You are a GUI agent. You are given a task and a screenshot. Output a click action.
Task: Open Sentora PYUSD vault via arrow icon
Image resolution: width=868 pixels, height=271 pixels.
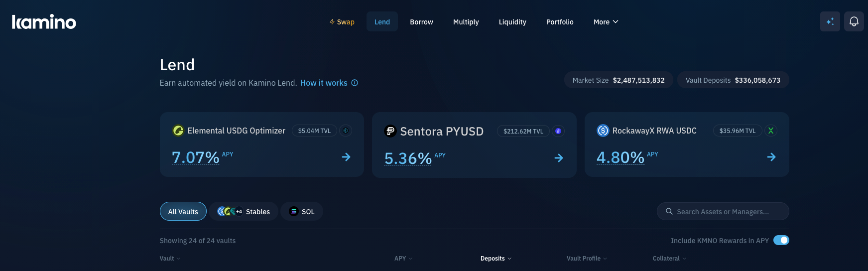coord(559,158)
